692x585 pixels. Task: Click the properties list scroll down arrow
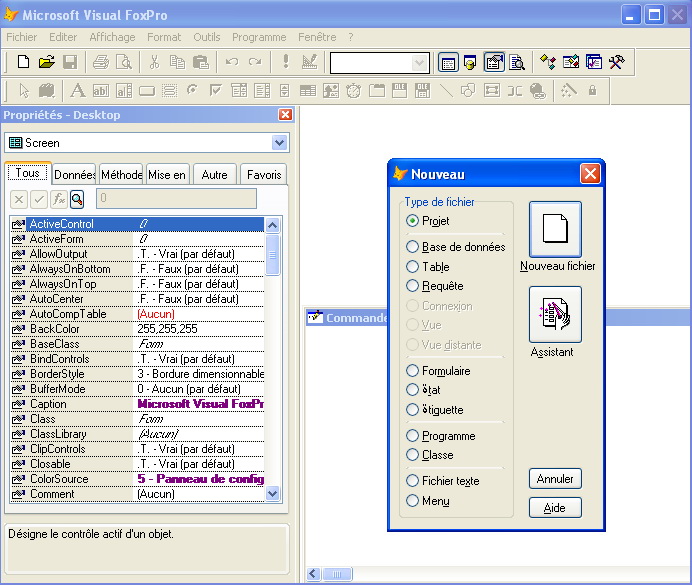coord(272,494)
